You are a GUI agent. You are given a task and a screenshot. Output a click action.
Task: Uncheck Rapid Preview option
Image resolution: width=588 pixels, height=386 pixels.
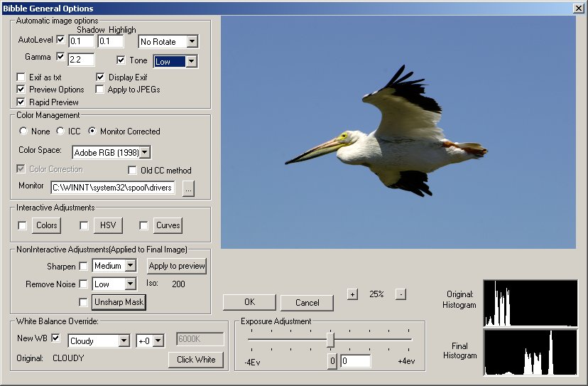click(x=21, y=102)
